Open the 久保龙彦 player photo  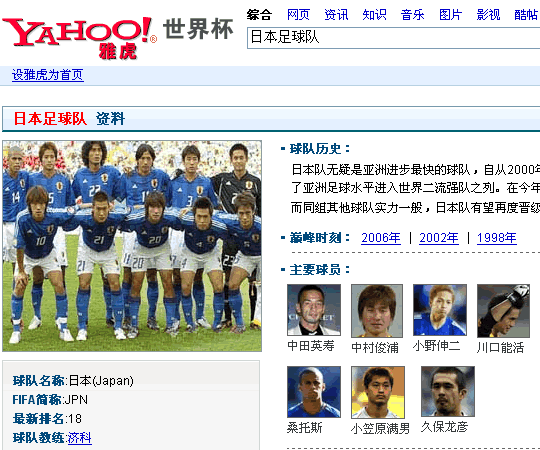point(448,391)
